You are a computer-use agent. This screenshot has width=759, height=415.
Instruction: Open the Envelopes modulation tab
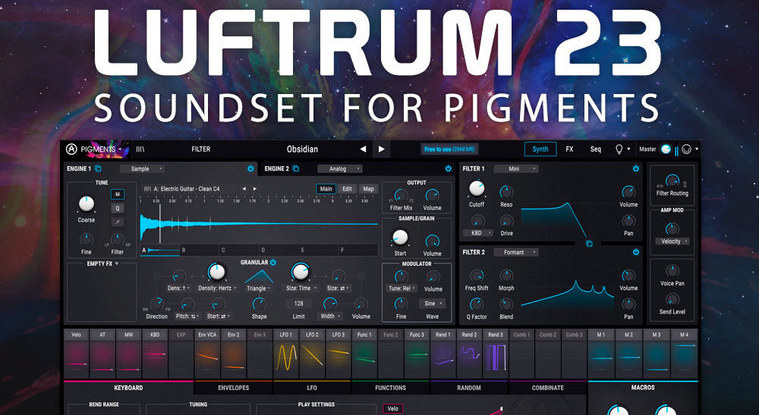[234, 388]
